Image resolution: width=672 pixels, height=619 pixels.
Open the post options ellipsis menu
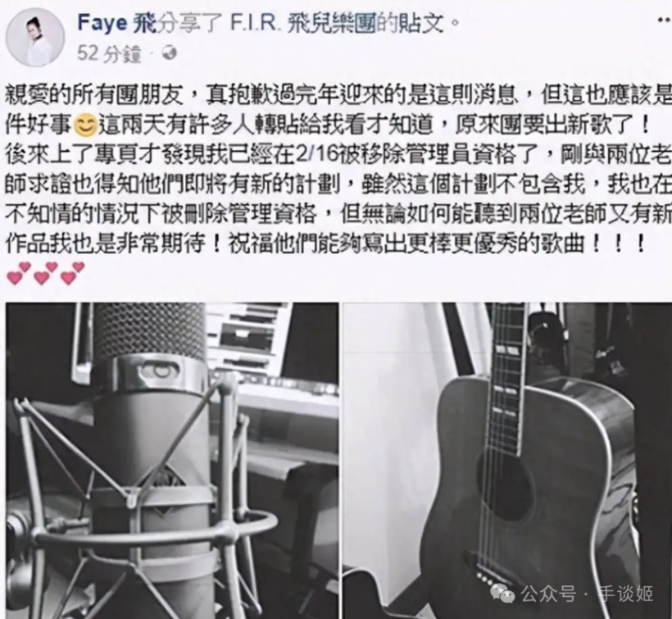click(665, 21)
